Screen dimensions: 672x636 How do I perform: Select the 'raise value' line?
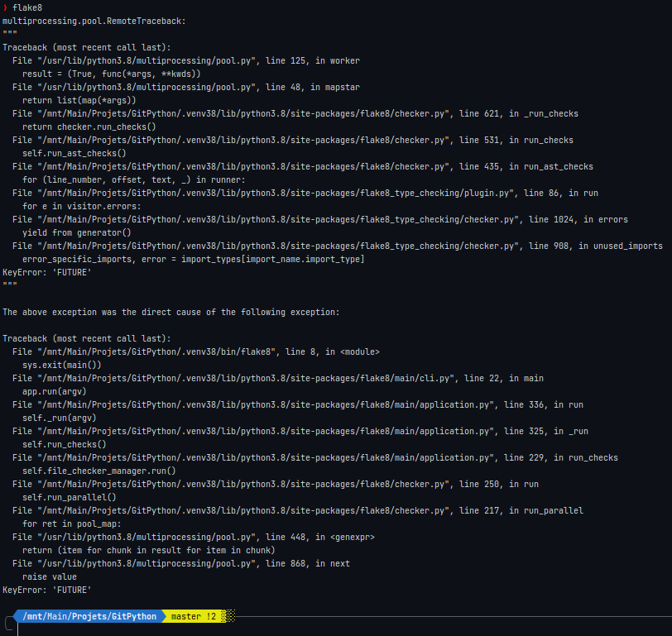click(x=50, y=577)
